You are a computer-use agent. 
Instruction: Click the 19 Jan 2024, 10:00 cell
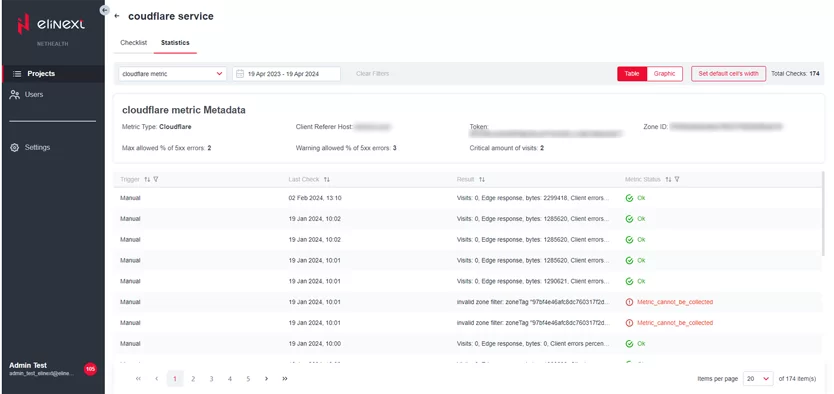[x=315, y=344]
